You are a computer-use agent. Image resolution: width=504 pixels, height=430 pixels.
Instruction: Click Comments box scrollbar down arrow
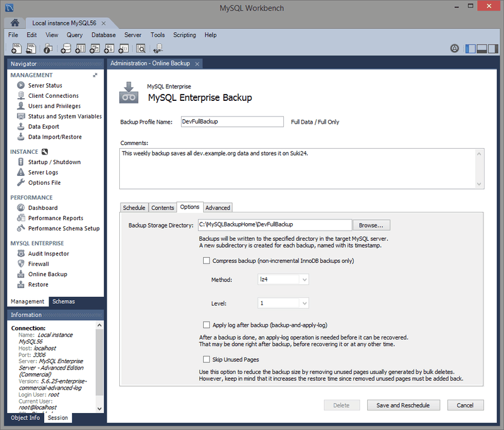(x=479, y=184)
